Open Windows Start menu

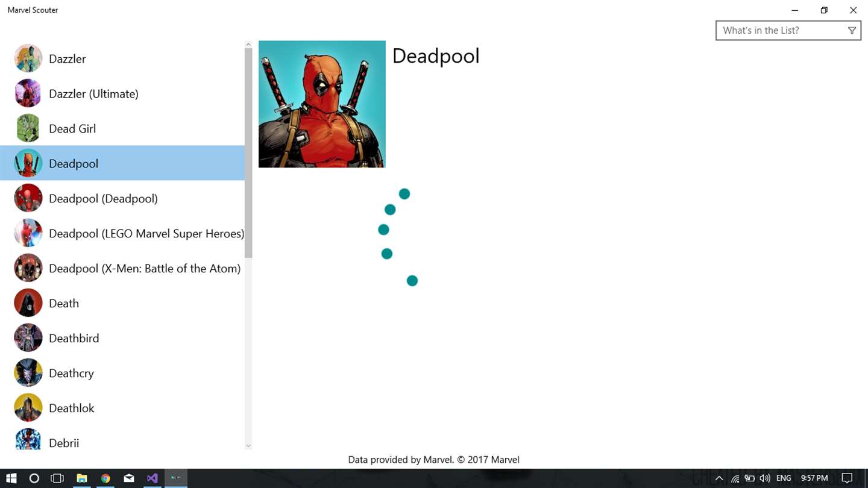[11, 478]
